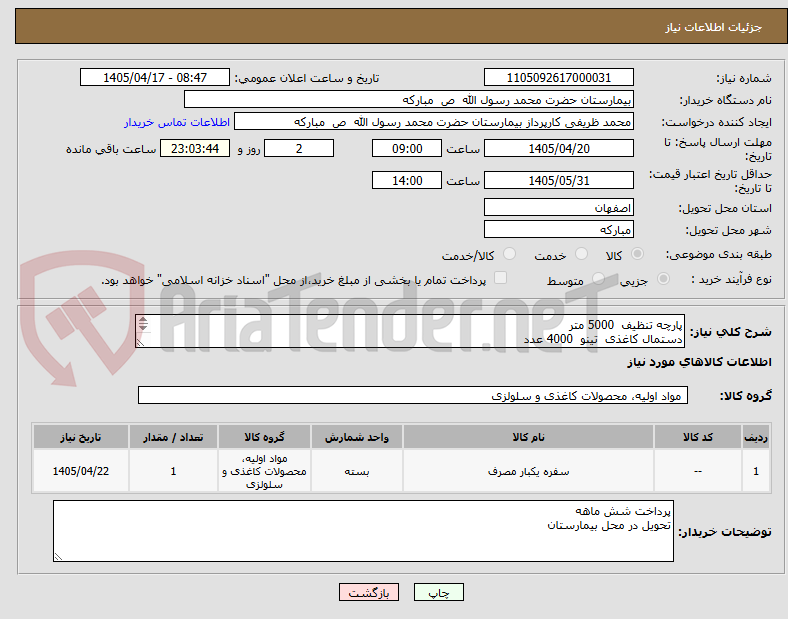Select the کالا/خدمت radio button
Viewport: 788px width, 619px height.
click(x=510, y=254)
